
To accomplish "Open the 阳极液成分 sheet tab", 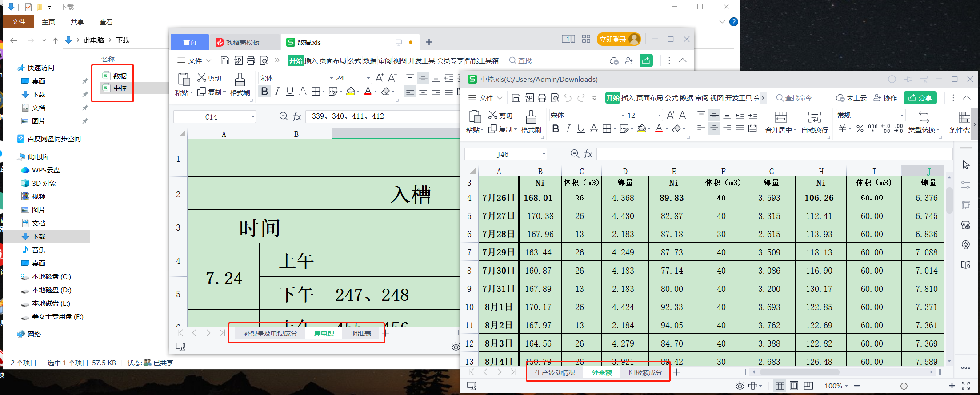I will (x=645, y=373).
